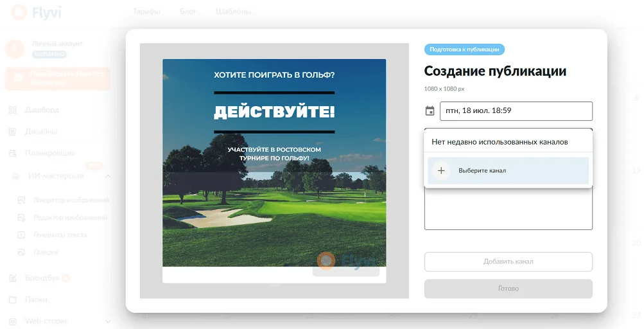Click the Галерея icon in ИИ-мастерская
644x329 pixels.
coord(21,253)
